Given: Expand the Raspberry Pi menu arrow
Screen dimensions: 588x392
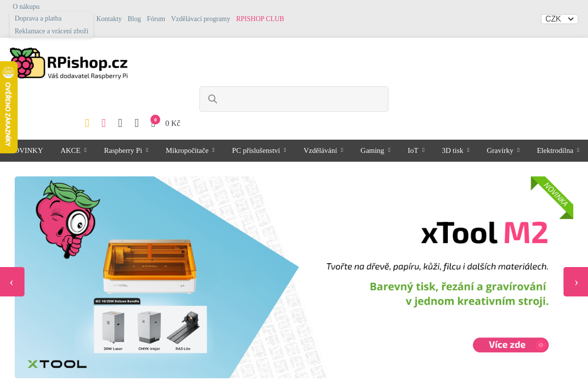Looking at the screenshot, I should click(x=147, y=150).
